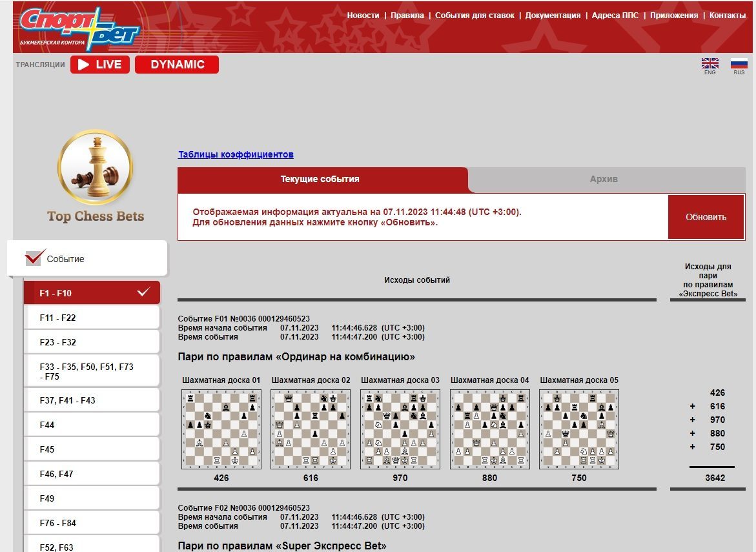The height and width of the screenshot is (552, 756).
Task: Click chess board 05 thumbnail
Action: coord(579,429)
